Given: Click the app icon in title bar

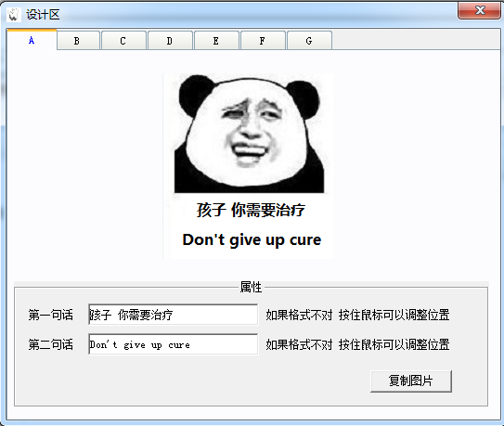Looking at the screenshot, I should point(14,15).
